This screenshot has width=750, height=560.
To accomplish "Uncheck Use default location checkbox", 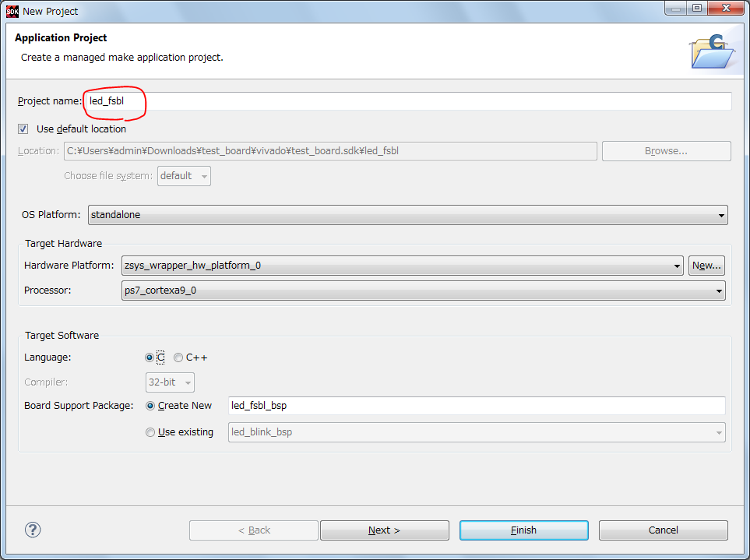I will click(x=23, y=129).
